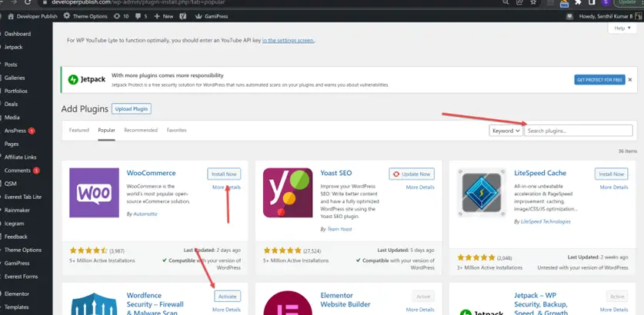Click the purple browser profile avatar

coord(606,2)
